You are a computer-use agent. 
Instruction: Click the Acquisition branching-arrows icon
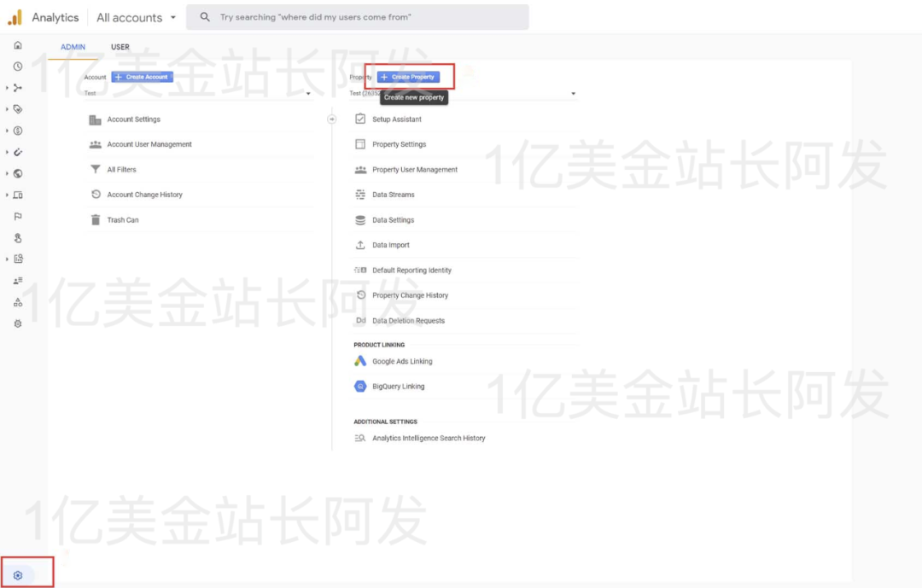(18, 88)
